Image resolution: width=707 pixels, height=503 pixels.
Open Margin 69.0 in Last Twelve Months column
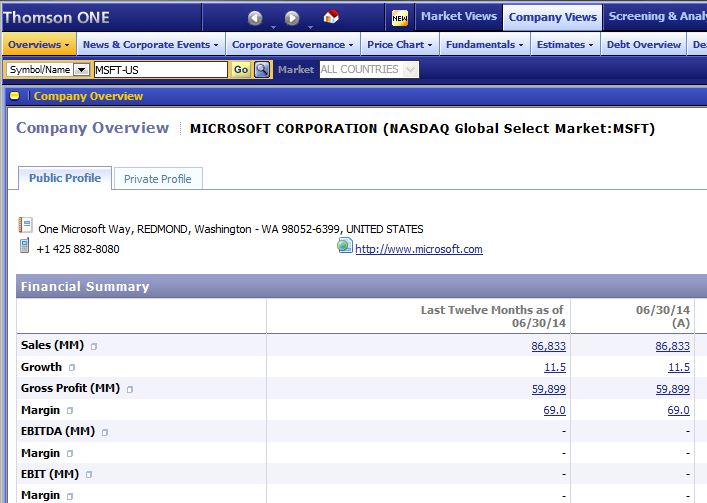pyautogui.click(x=555, y=410)
